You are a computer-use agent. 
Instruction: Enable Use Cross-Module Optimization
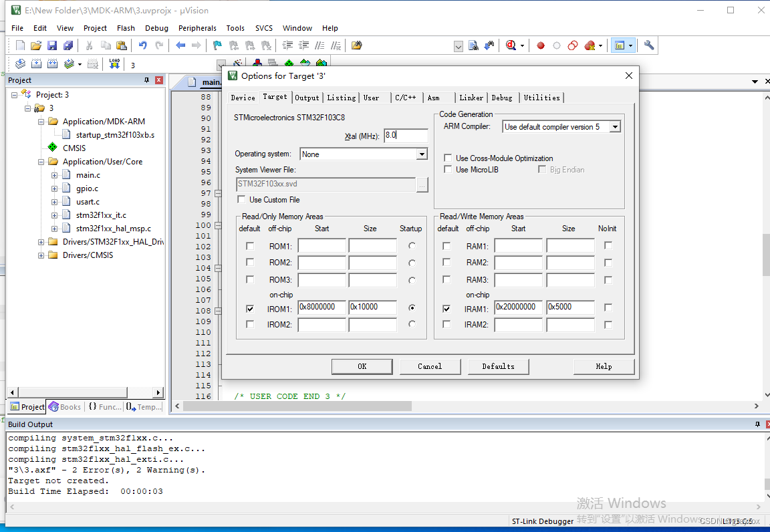coord(448,158)
